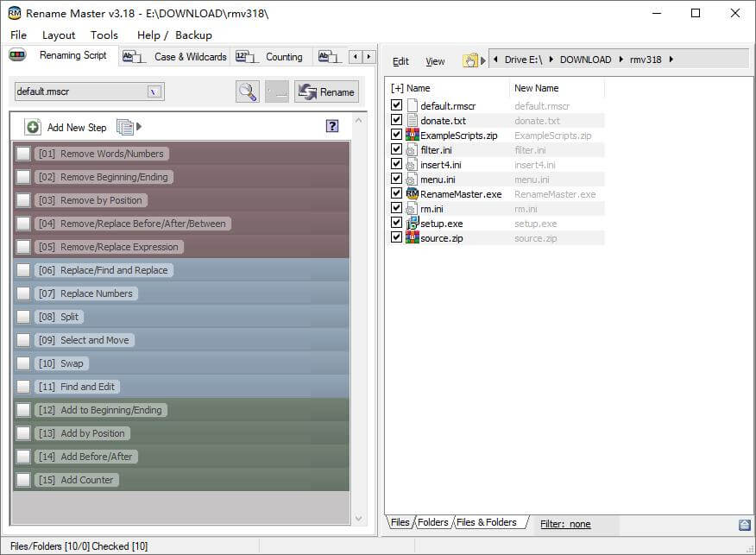Tick the step 15 Add Counter checkbox
The width and height of the screenshot is (756, 555).
tap(23, 480)
